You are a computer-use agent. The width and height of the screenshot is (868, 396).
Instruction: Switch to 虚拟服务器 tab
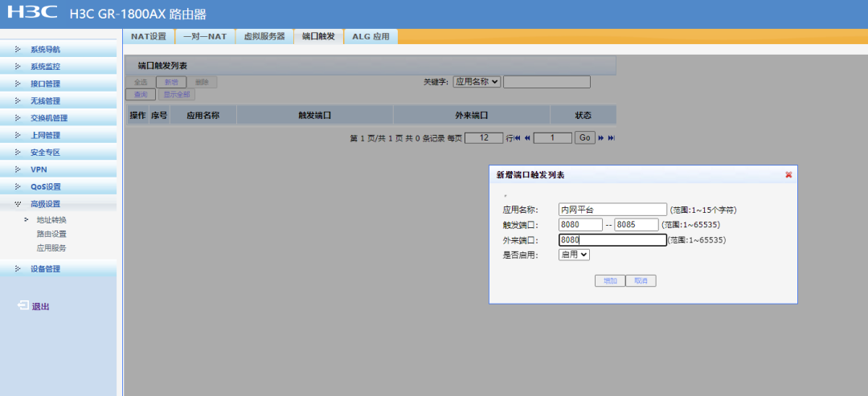click(264, 36)
